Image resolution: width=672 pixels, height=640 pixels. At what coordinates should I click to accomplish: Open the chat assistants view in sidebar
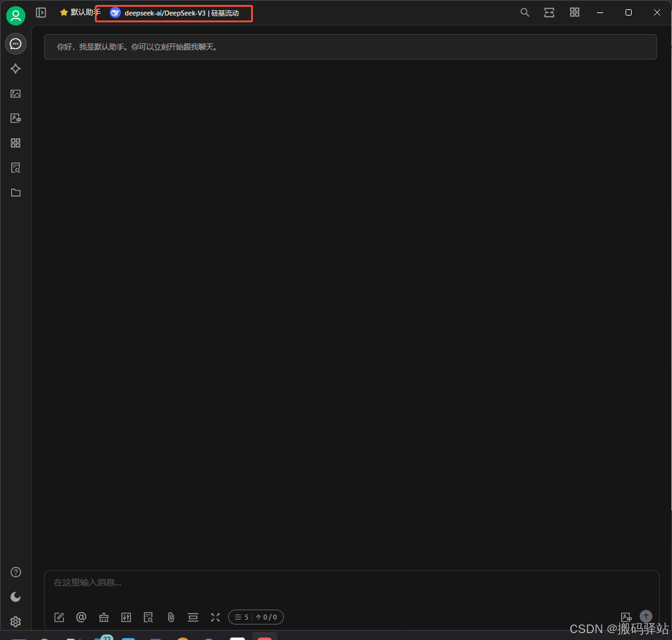coord(16,44)
